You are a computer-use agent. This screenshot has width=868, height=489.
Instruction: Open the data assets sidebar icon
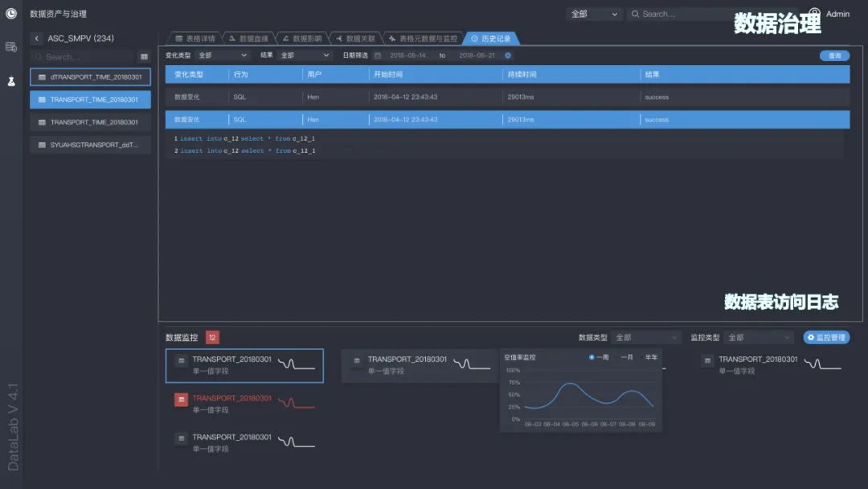11,47
